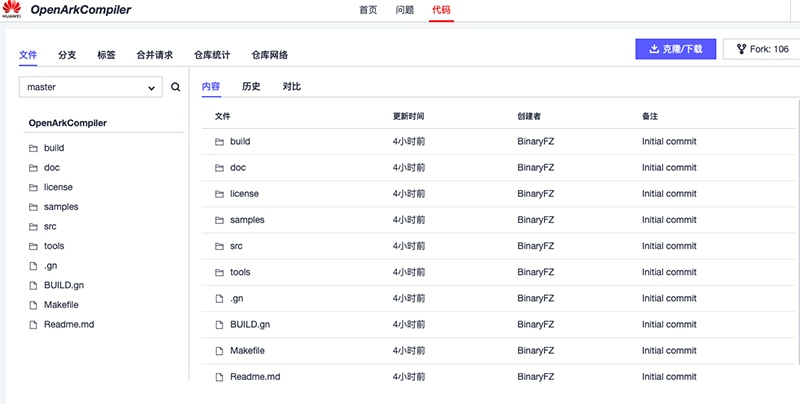The image size is (800, 404).
Task: Open Readme.md name in file table
Action: (255, 377)
